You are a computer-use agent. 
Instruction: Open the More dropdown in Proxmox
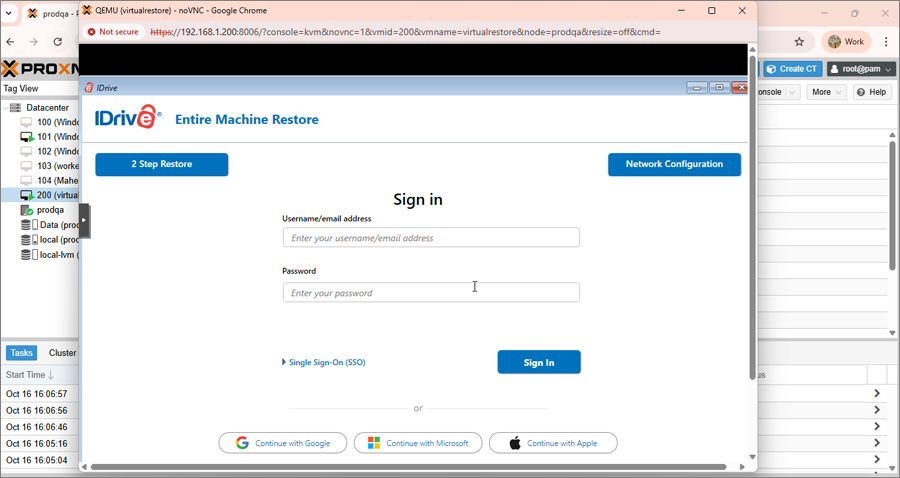827,92
